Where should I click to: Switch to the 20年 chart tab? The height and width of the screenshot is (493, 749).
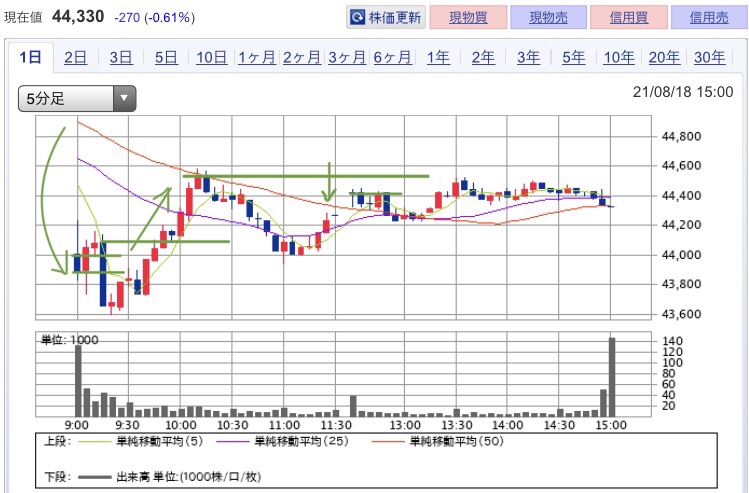[664, 57]
